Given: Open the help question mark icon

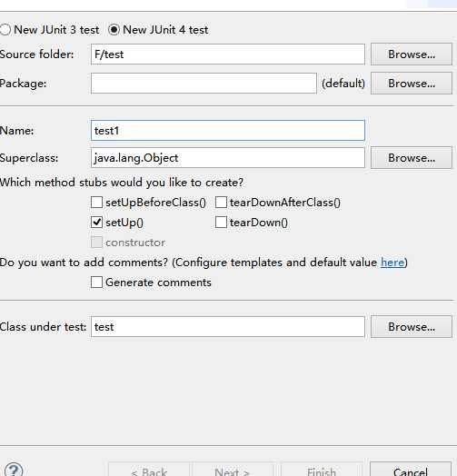Looking at the screenshot, I should point(14,471).
